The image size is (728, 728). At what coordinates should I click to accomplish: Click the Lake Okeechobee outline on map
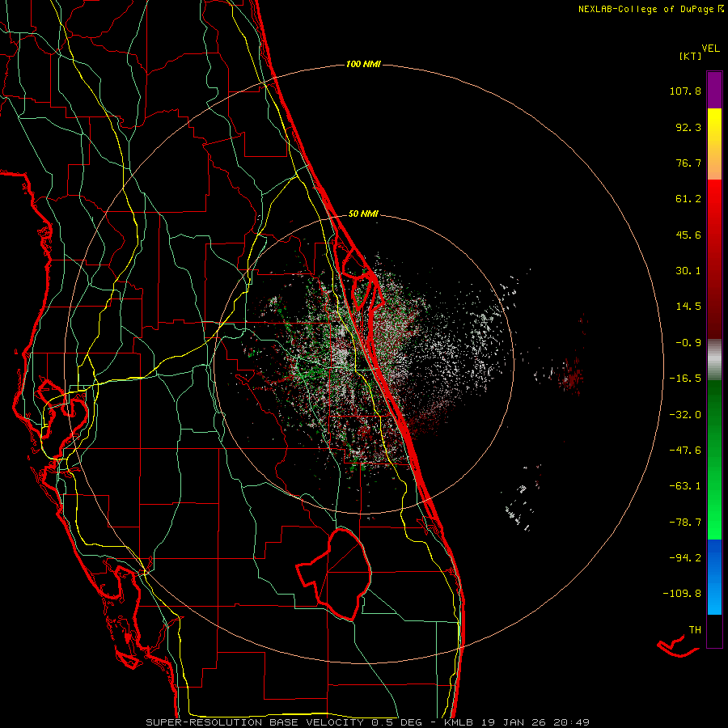pyautogui.click(x=334, y=575)
